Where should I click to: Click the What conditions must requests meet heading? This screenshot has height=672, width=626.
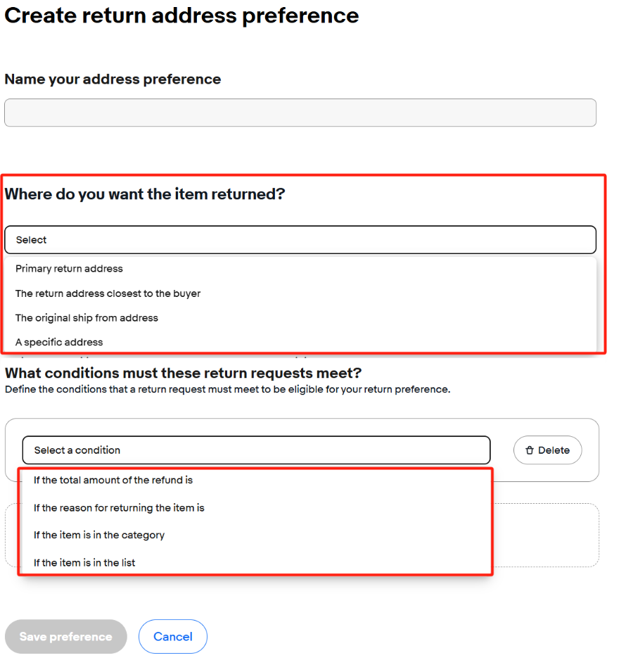(183, 373)
